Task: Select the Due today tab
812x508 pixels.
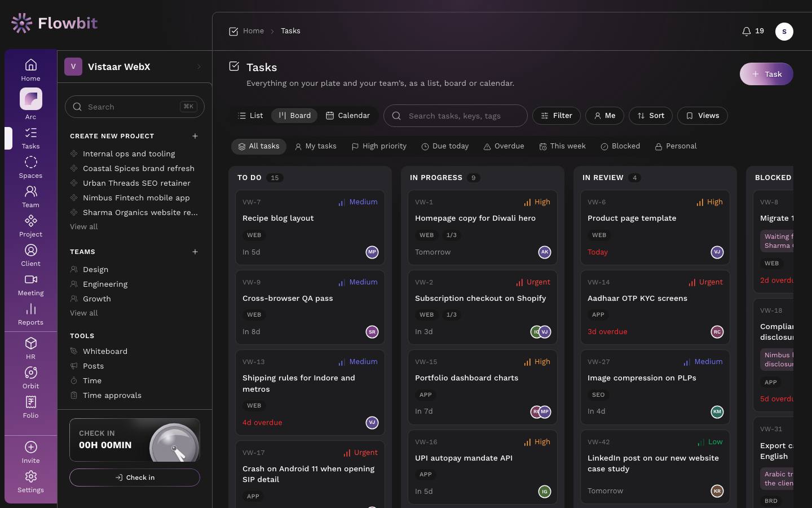Action: click(445, 146)
